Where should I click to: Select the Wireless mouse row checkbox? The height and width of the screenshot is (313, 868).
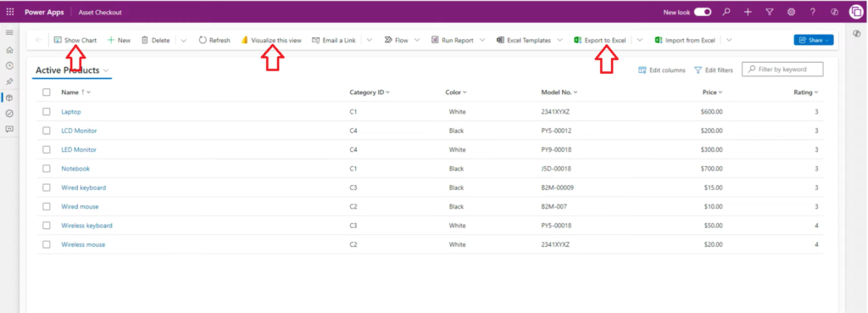(47, 244)
